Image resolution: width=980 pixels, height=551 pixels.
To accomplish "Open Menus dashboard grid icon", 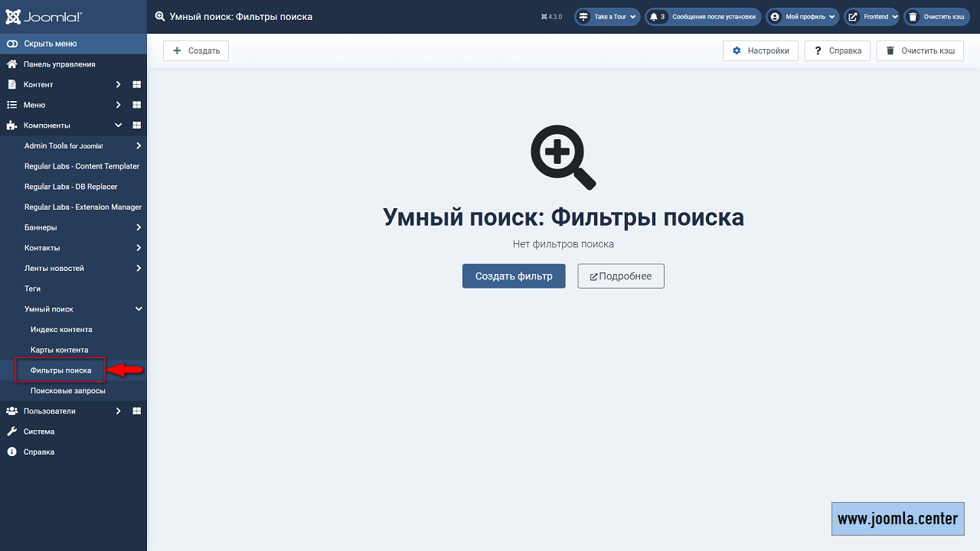I will pos(137,105).
